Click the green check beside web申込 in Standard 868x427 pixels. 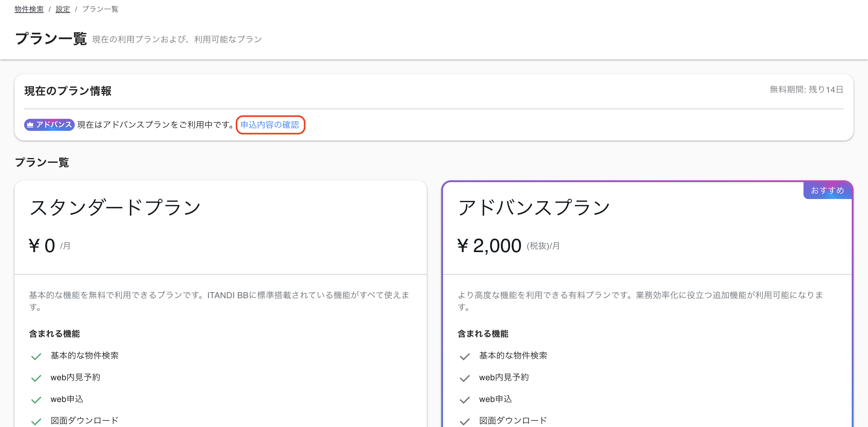point(36,400)
